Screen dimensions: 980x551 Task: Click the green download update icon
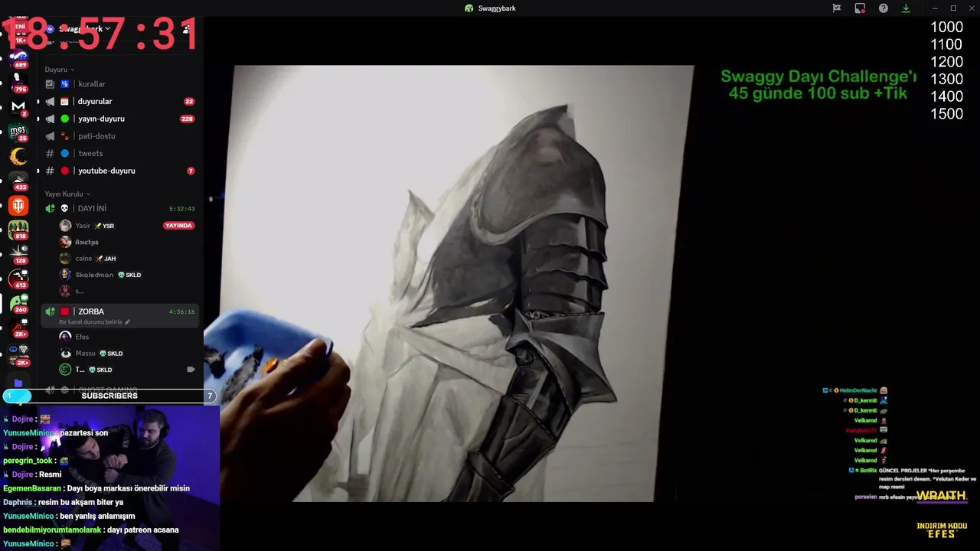coord(906,8)
